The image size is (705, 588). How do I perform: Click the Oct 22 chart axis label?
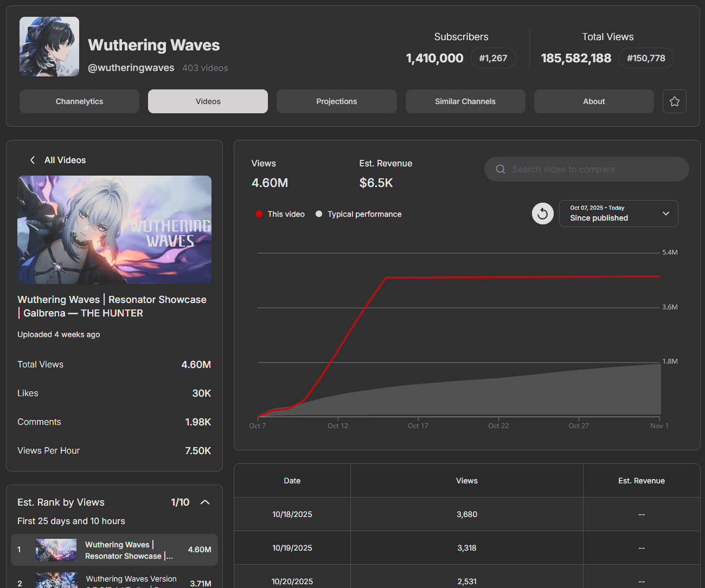click(x=498, y=426)
